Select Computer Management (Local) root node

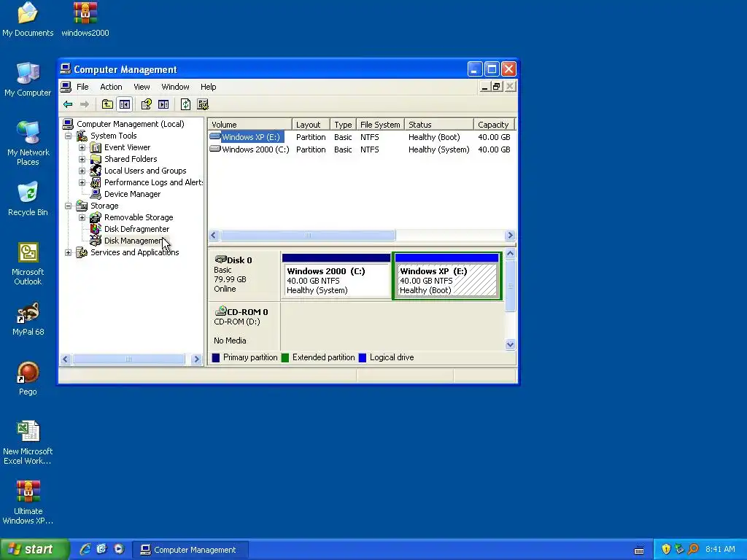pyautogui.click(x=130, y=124)
